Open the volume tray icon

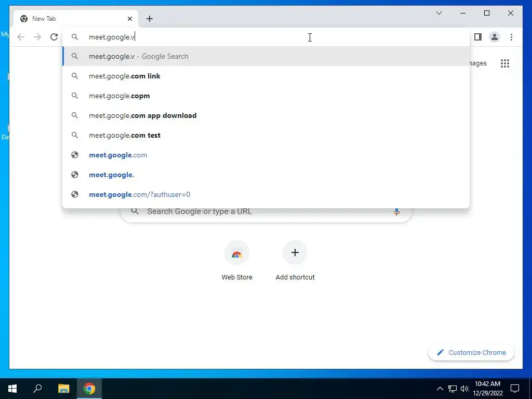464,389
